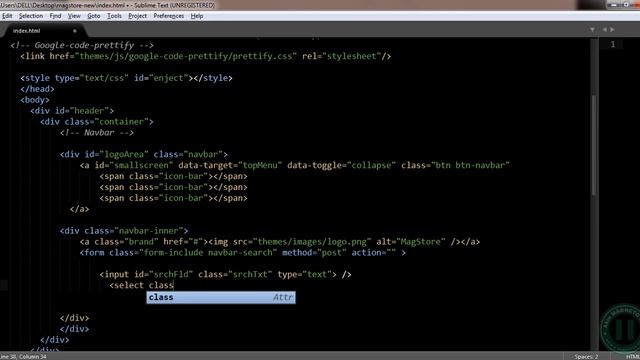Open the Selection menu
The width and height of the screenshot is (640, 360).
point(31,16)
